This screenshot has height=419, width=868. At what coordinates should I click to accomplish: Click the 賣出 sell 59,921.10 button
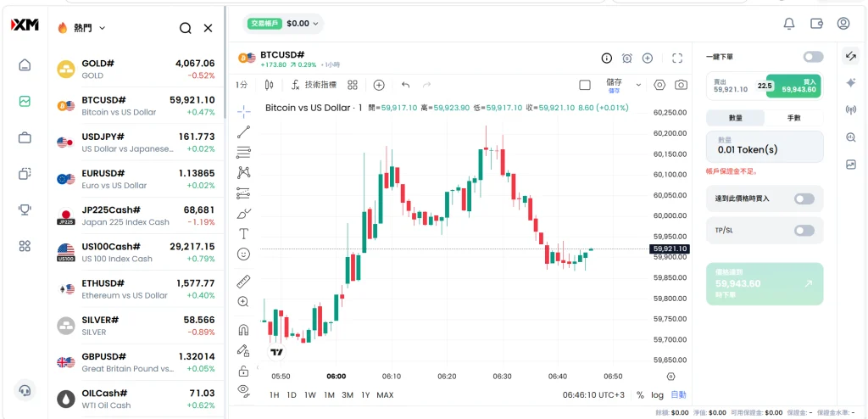tap(735, 86)
